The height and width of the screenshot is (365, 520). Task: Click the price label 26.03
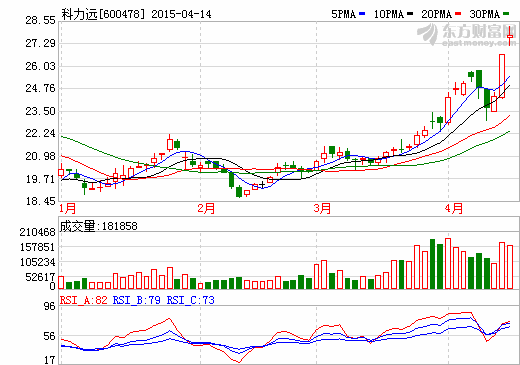tap(40, 66)
